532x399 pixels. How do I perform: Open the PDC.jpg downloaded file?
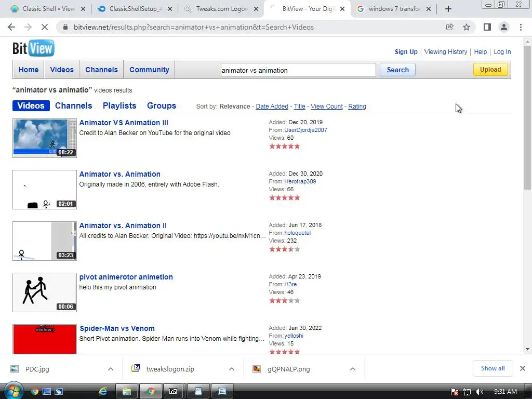coord(37,369)
